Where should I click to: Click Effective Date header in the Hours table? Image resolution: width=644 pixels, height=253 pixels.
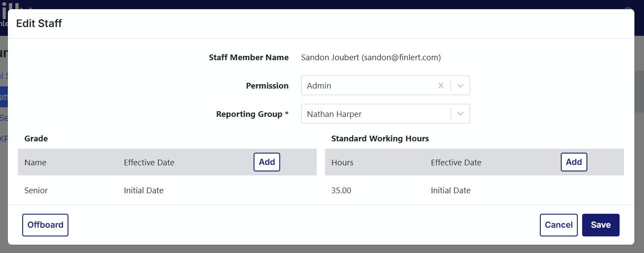coord(456,163)
